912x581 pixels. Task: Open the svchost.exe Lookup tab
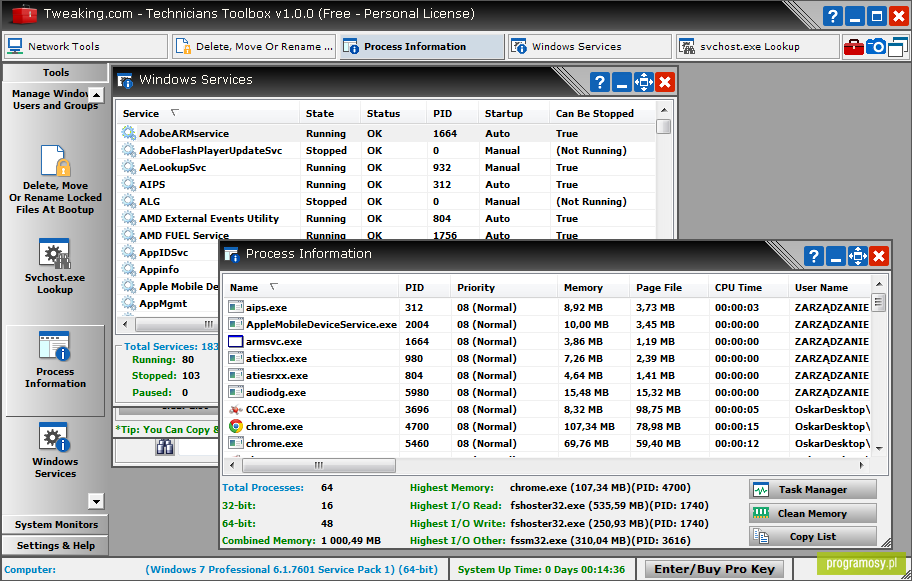[x=758, y=47]
